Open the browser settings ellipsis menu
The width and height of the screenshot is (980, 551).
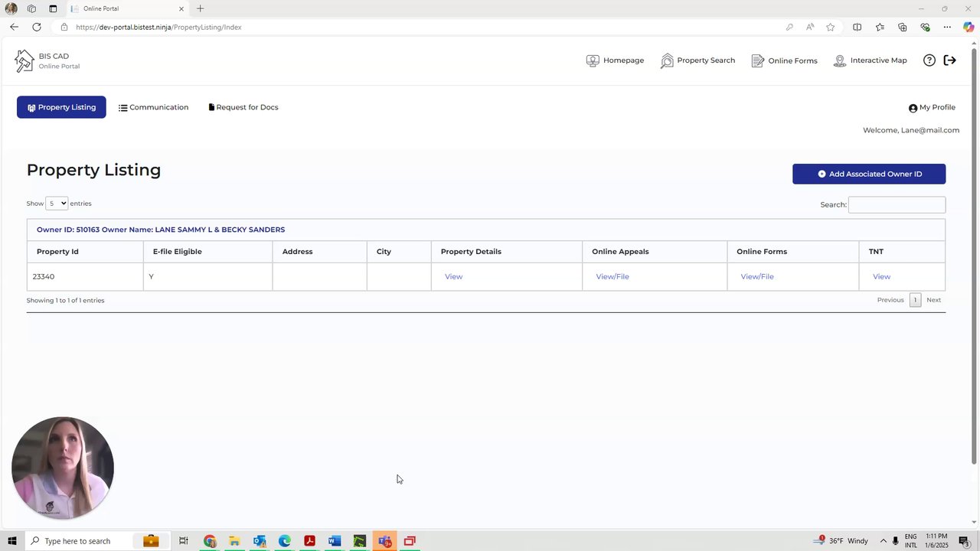947,27
